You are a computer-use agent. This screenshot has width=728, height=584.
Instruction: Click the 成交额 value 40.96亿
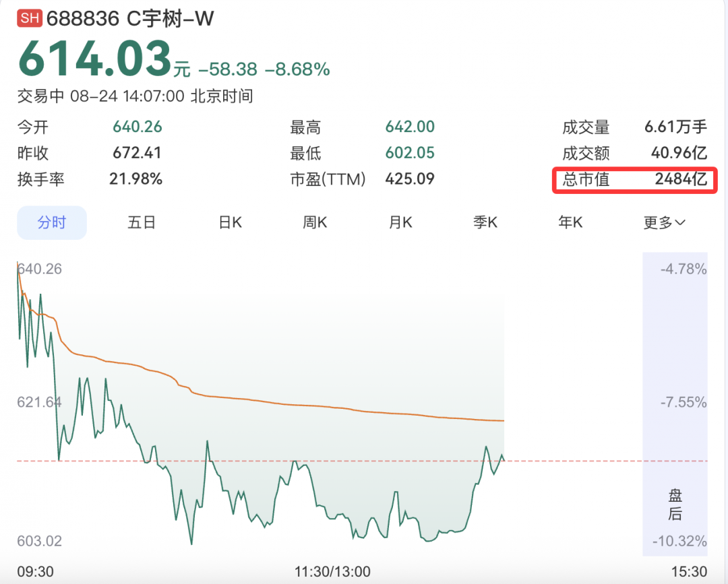679,153
